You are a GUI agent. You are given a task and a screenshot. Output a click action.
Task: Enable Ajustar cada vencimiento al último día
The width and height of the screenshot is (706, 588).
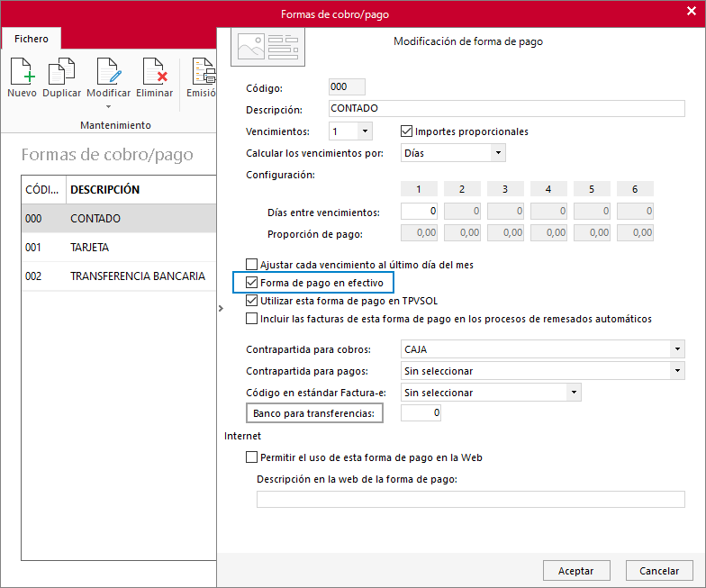pyautogui.click(x=252, y=265)
